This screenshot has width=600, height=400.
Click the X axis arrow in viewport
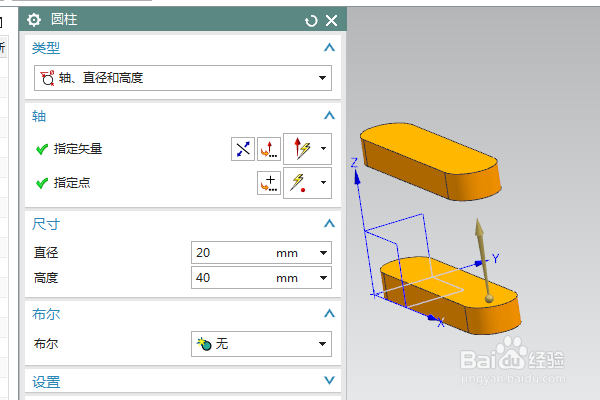[x=432, y=318]
